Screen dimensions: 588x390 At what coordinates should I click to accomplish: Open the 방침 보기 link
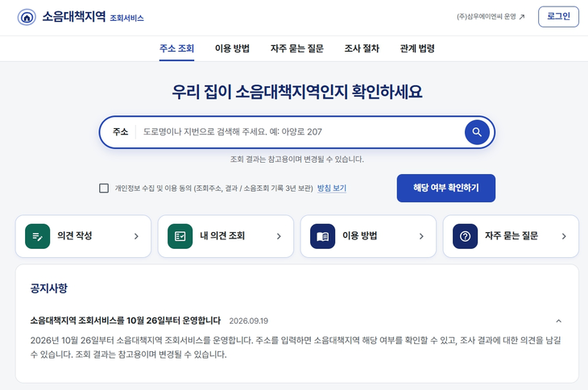pyautogui.click(x=332, y=188)
